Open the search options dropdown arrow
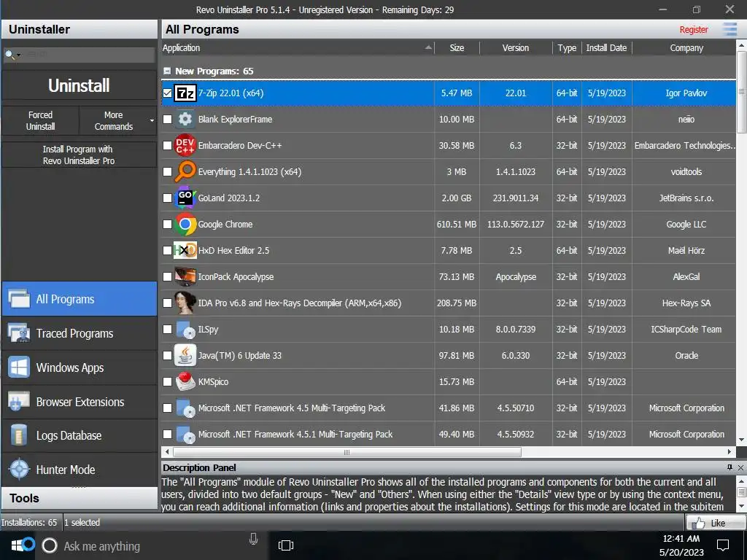The width and height of the screenshot is (747, 560). tap(18, 55)
